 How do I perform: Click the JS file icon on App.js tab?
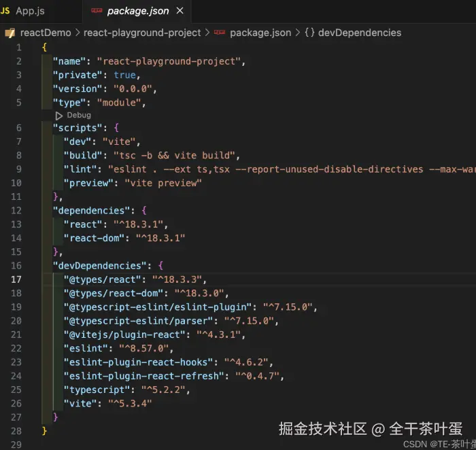click(x=5, y=11)
